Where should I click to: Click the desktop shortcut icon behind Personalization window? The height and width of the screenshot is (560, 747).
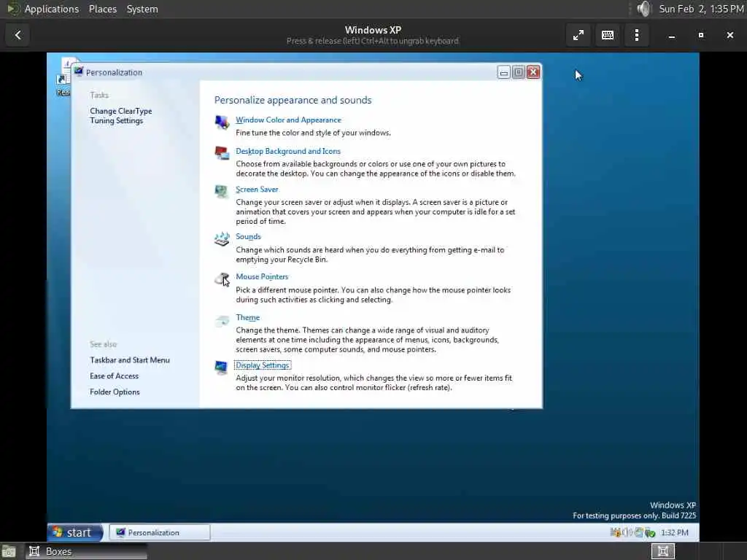[x=63, y=76]
